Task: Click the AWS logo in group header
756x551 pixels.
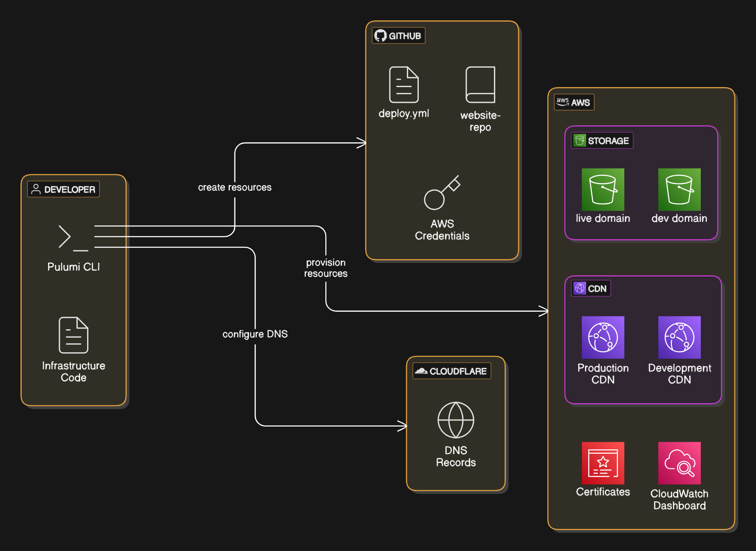Action: (563, 102)
